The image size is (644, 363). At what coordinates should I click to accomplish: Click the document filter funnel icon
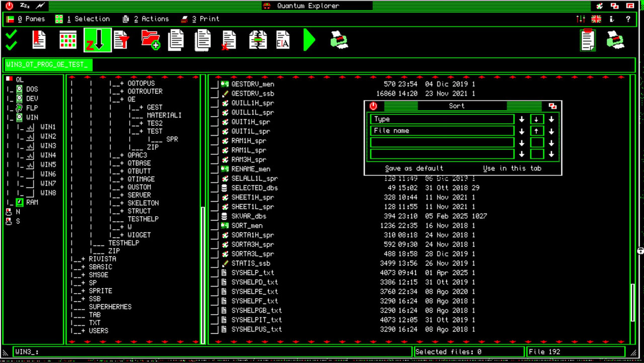(122, 40)
